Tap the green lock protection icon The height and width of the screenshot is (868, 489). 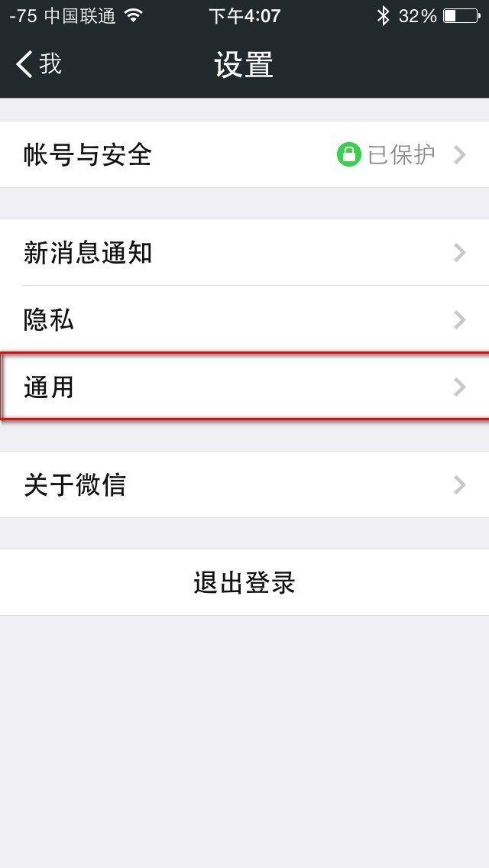(x=349, y=155)
